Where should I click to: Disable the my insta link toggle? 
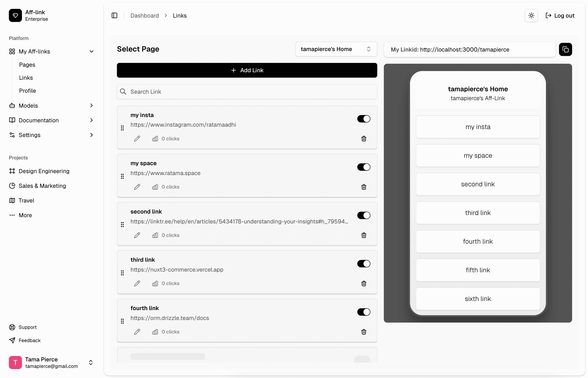(363, 119)
